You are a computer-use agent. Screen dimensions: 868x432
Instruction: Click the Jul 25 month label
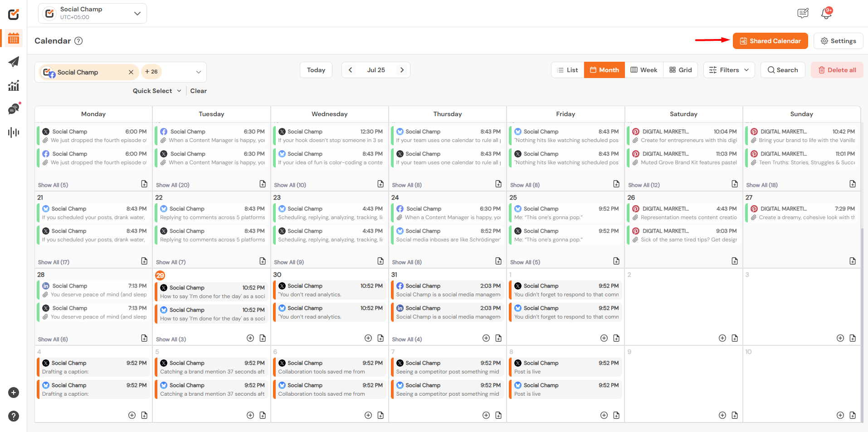pyautogui.click(x=376, y=70)
